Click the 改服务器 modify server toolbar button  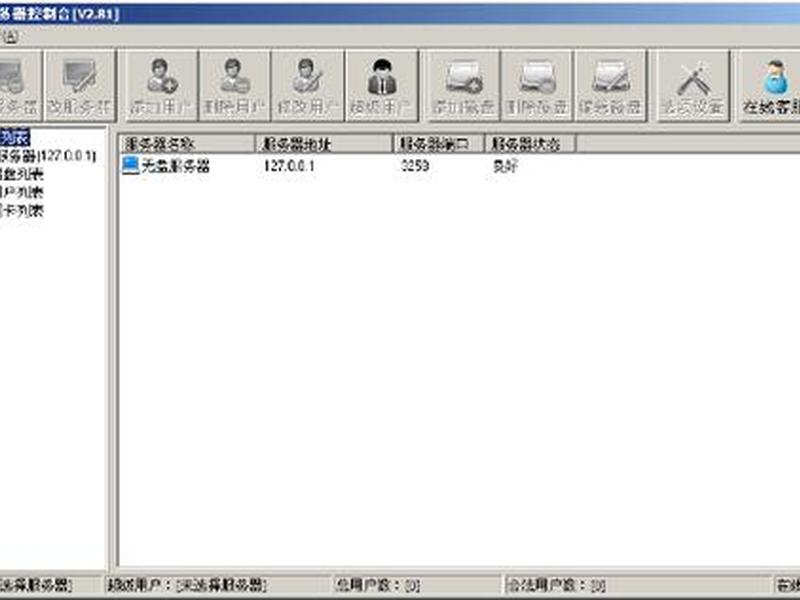(80, 86)
